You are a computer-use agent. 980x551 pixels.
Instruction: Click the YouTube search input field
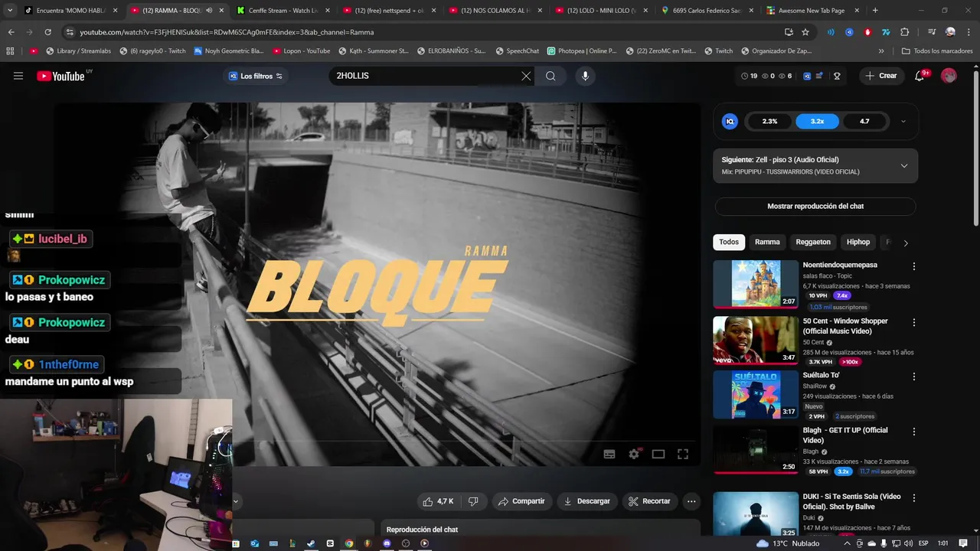(x=425, y=76)
